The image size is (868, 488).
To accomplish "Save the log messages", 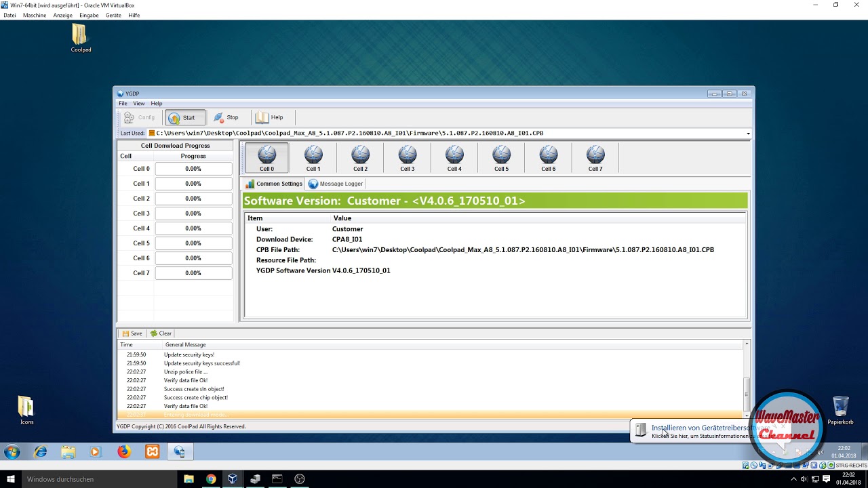I will click(x=132, y=333).
